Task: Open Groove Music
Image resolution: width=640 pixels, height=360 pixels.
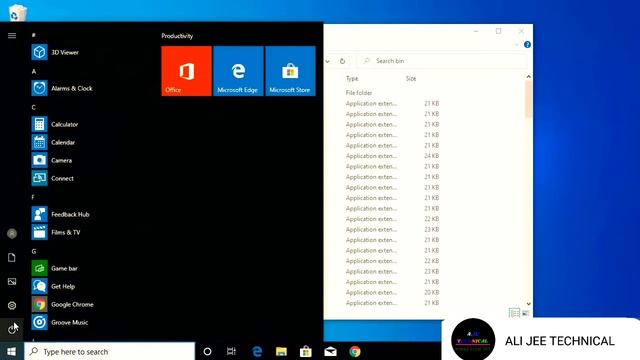Action: click(60, 322)
